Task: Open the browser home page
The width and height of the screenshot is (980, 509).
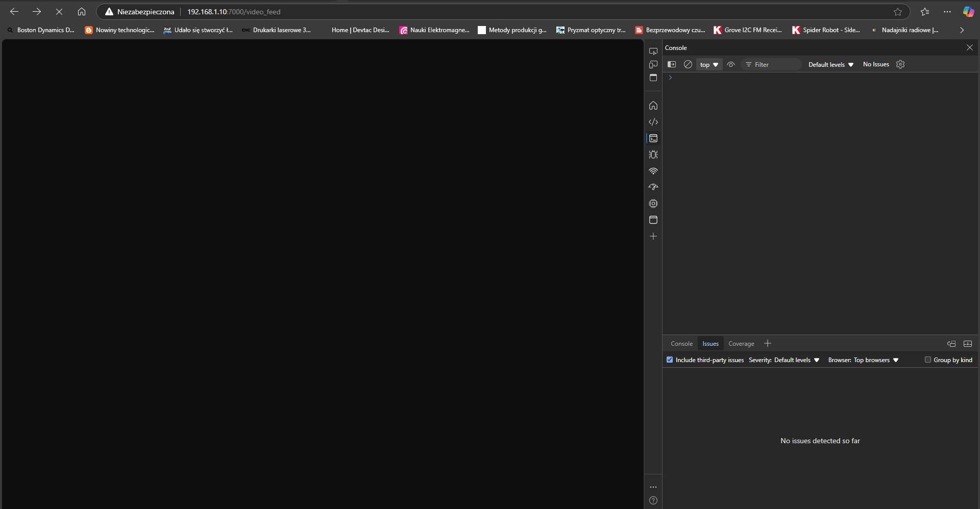Action: (x=82, y=12)
